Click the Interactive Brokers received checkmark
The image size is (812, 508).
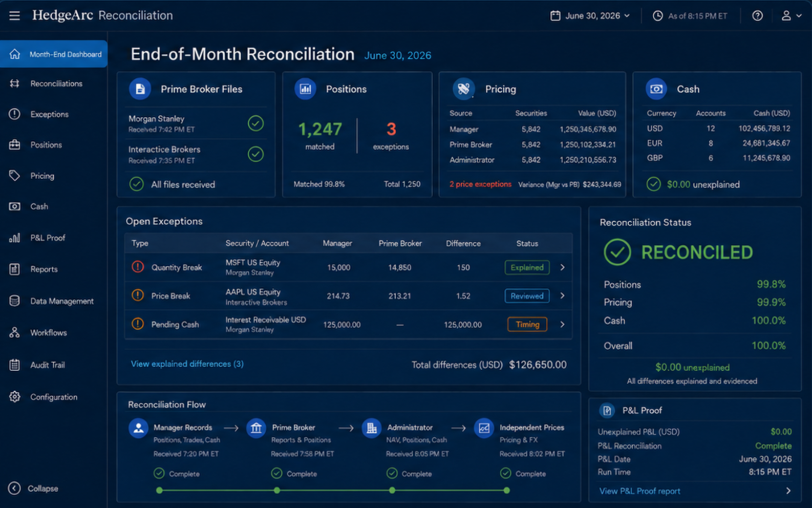click(x=255, y=154)
